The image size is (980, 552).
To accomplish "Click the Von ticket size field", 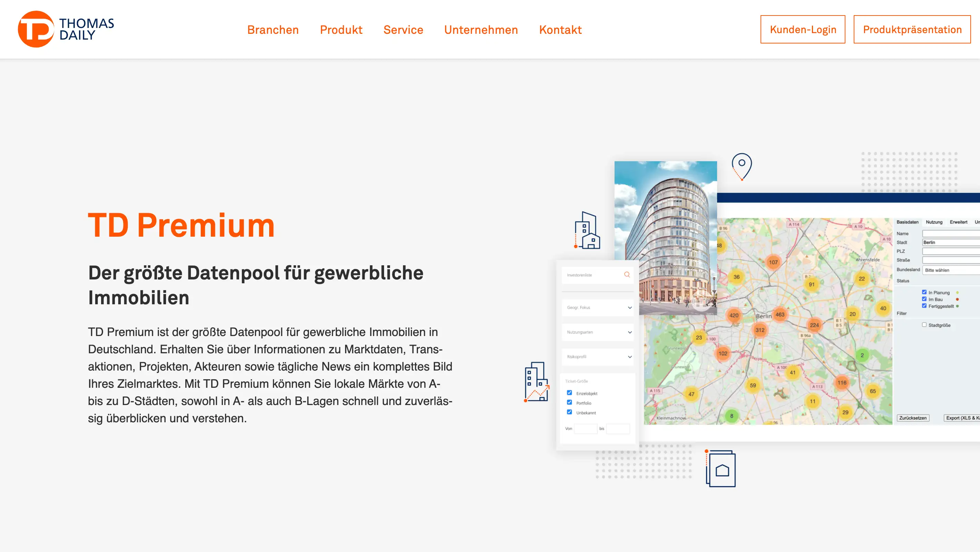I will click(x=586, y=429).
